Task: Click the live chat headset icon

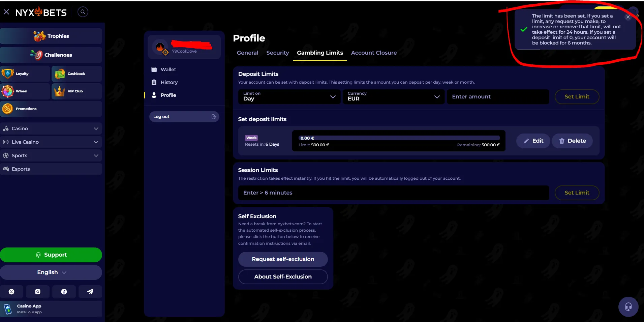Action: click(628, 307)
